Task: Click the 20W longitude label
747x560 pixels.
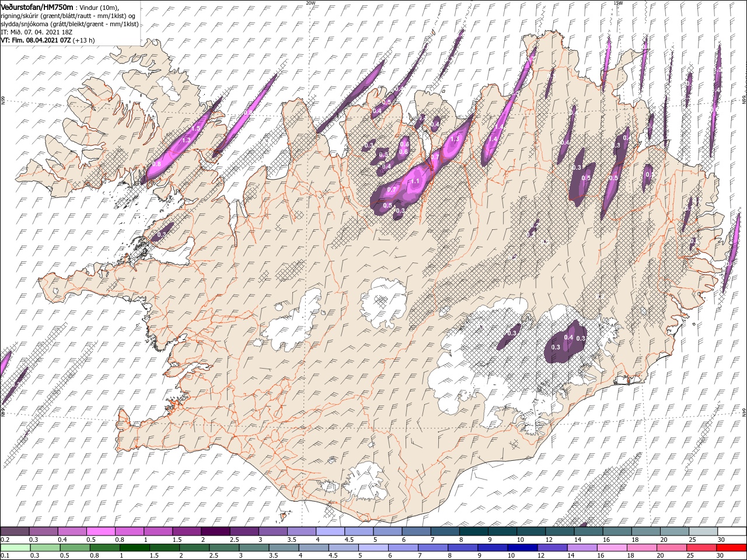Action: pos(310,2)
